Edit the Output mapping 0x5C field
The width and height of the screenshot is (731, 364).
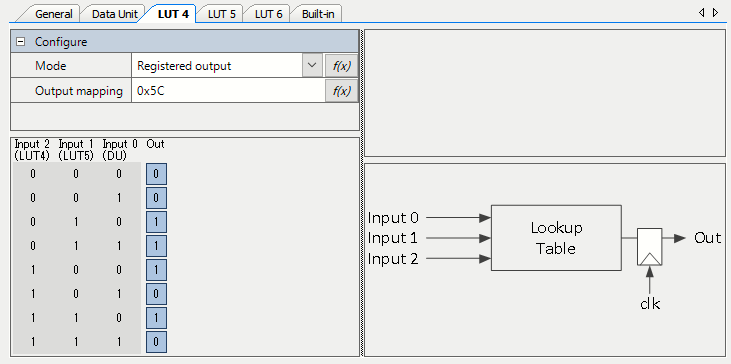click(x=228, y=91)
